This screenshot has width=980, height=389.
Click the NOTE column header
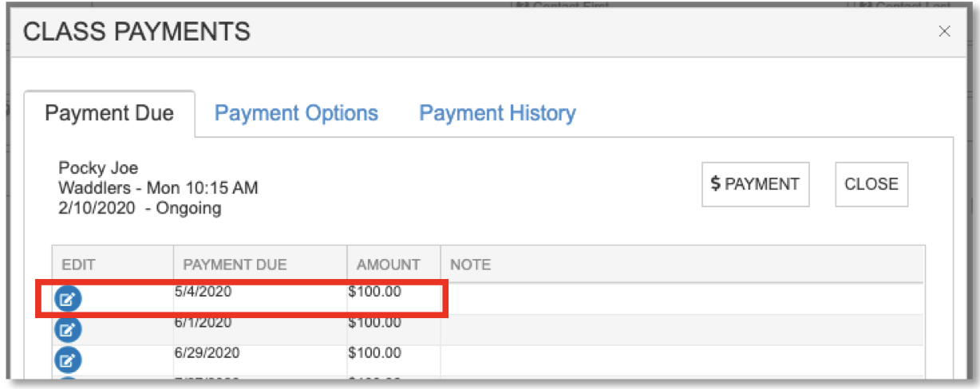(x=470, y=264)
